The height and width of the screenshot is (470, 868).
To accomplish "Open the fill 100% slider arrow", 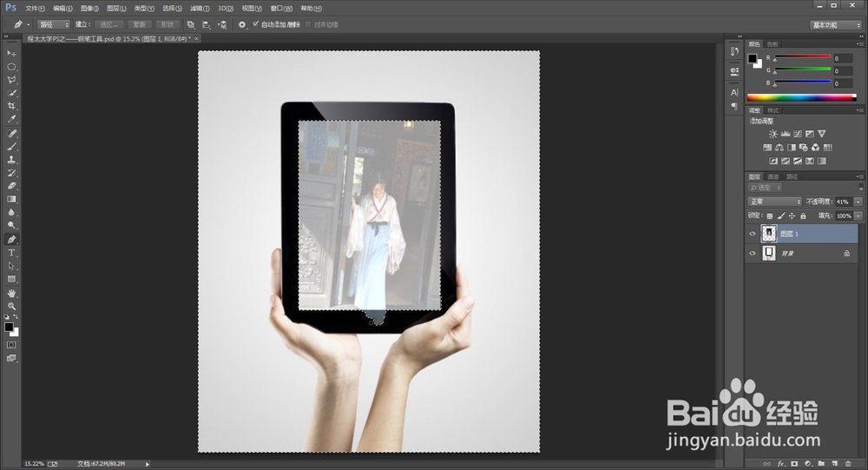I will (858, 215).
